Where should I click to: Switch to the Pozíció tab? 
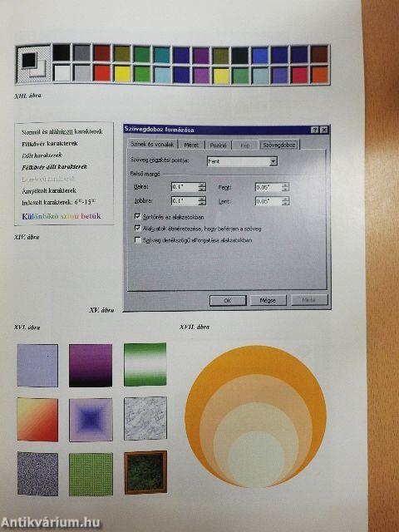click(218, 145)
